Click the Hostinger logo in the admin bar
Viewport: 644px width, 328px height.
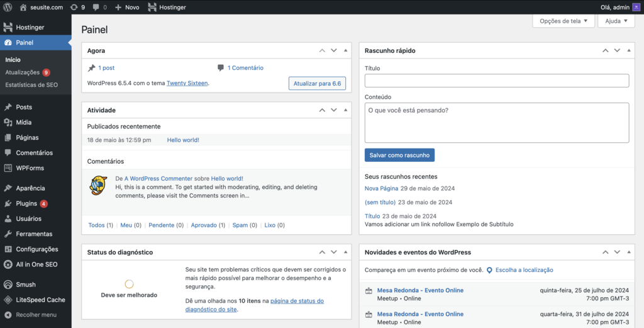pyautogui.click(x=152, y=8)
